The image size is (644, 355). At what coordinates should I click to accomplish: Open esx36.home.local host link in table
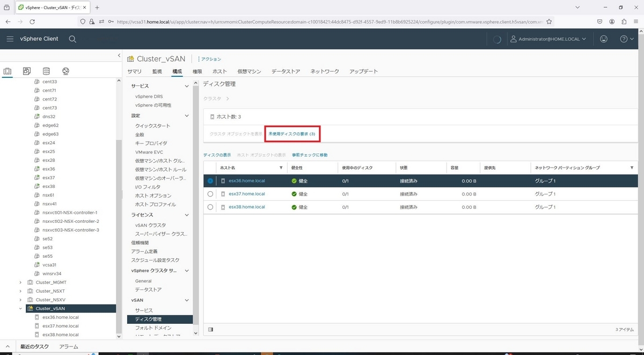pyautogui.click(x=247, y=181)
